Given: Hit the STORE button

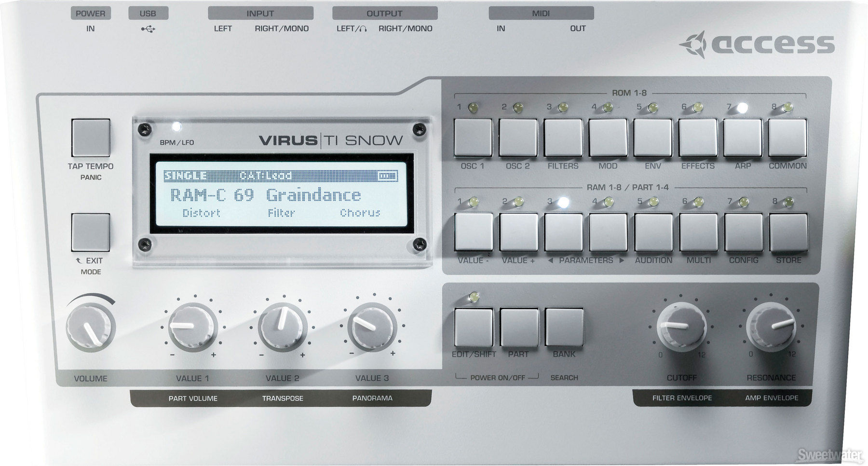Looking at the screenshot, I should coord(789,232).
